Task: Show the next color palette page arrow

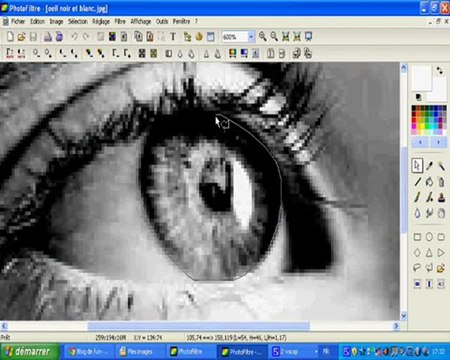Action: (x=438, y=142)
